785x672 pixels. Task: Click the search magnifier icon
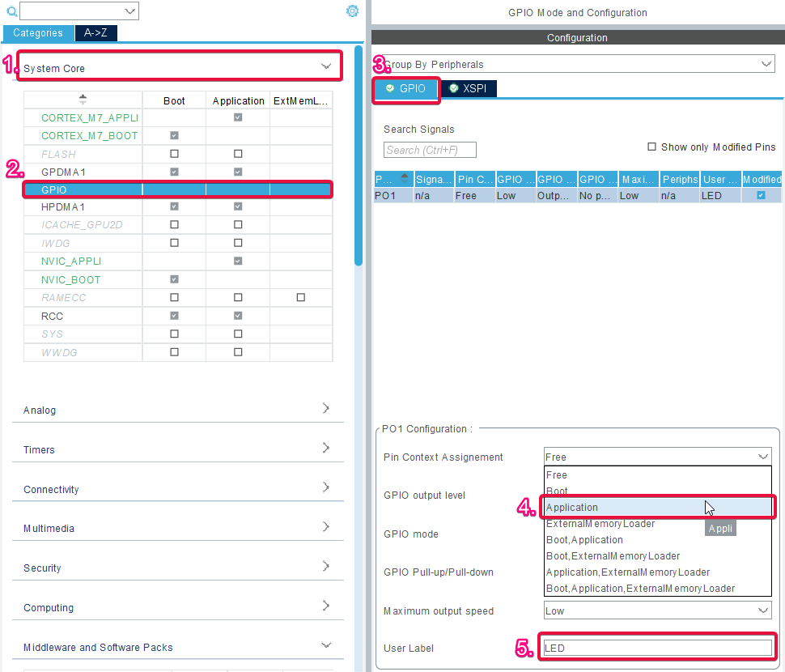11,11
